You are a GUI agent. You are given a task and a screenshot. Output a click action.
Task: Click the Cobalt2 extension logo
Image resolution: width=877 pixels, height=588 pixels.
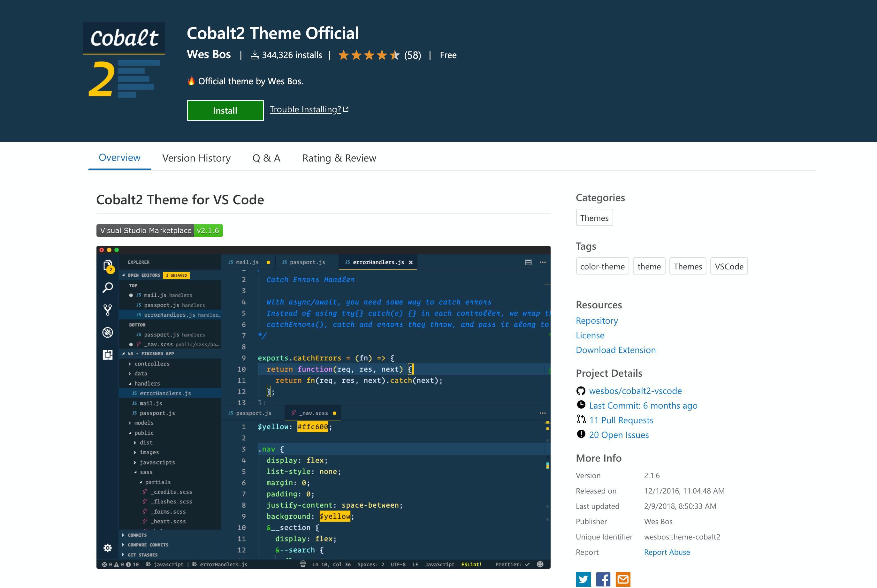click(124, 61)
